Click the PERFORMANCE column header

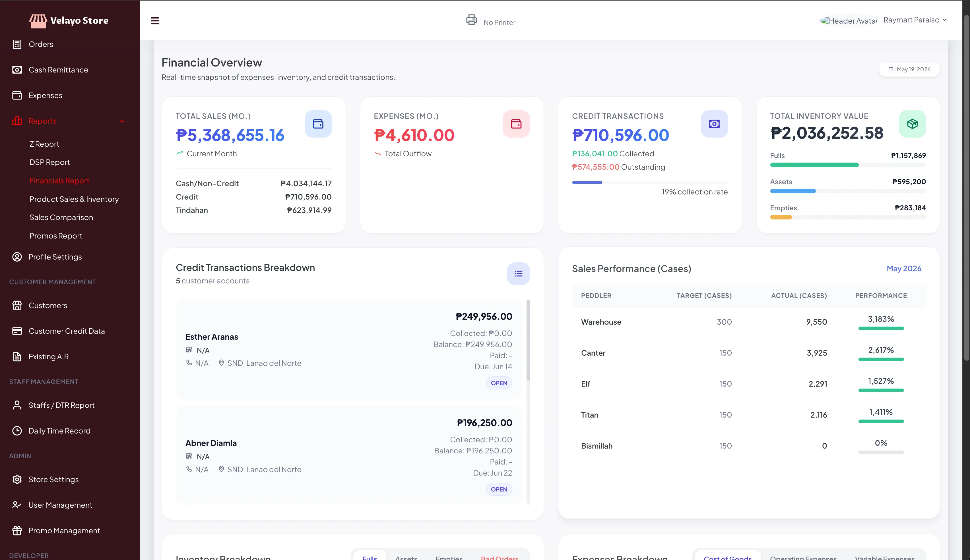(881, 295)
